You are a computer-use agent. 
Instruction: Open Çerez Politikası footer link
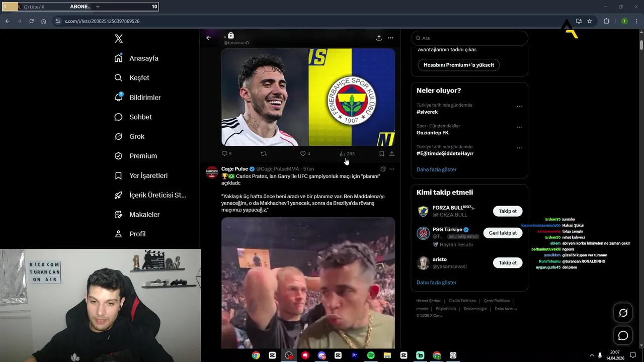coord(497,301)
